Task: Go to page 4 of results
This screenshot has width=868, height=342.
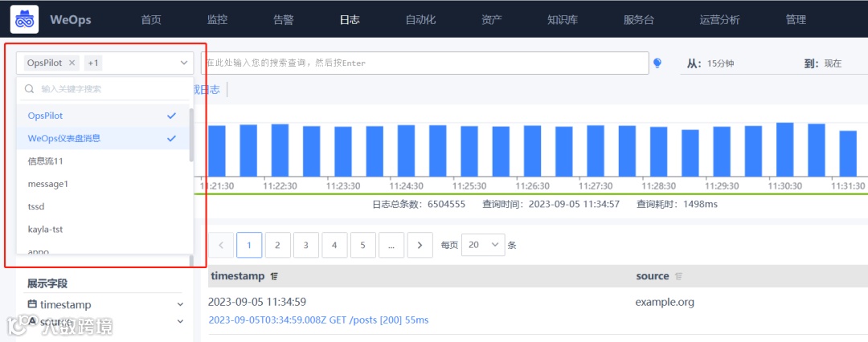Action: point(334,245)
